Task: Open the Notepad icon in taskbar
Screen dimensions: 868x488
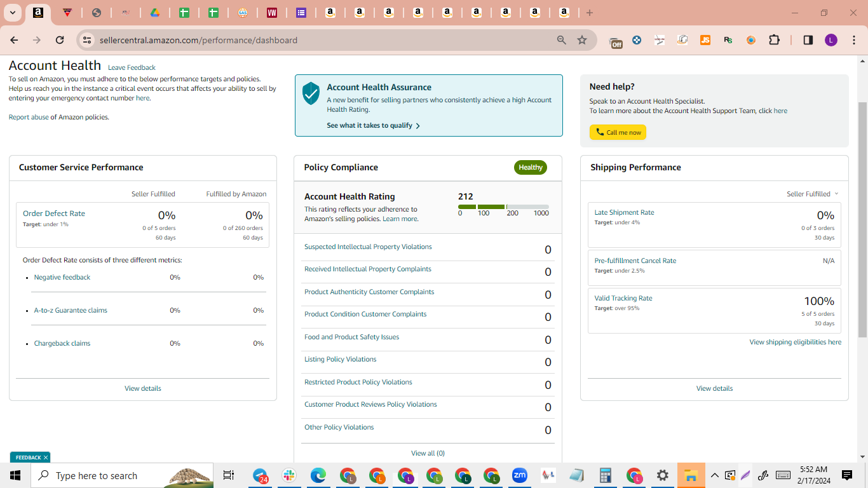Action: 576,475
